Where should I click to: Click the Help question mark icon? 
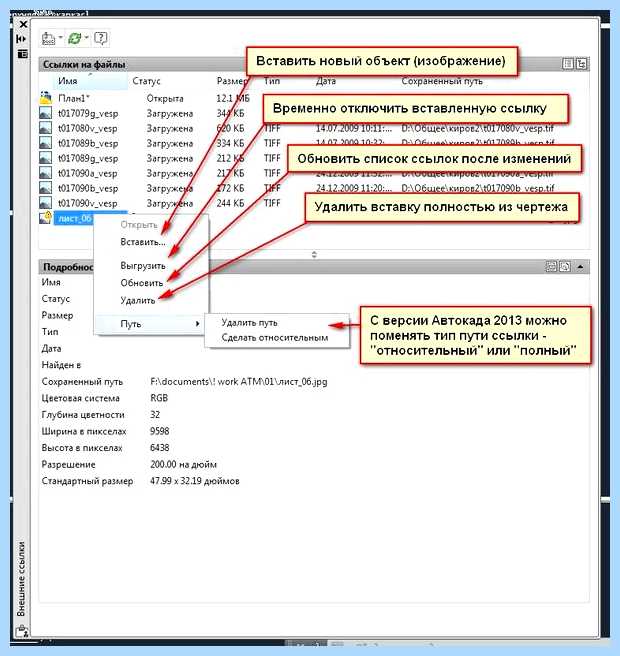(x=100, y=38)
